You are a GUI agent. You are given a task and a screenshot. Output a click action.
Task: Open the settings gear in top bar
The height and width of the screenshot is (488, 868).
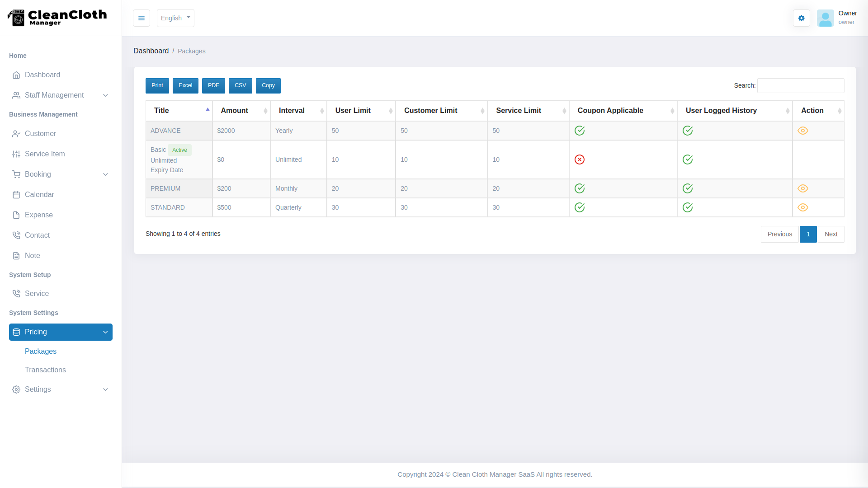[801, 18]
